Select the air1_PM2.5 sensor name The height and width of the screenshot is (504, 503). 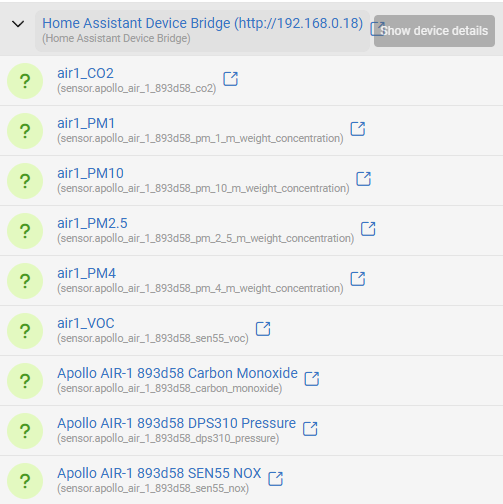coord(92,223)
